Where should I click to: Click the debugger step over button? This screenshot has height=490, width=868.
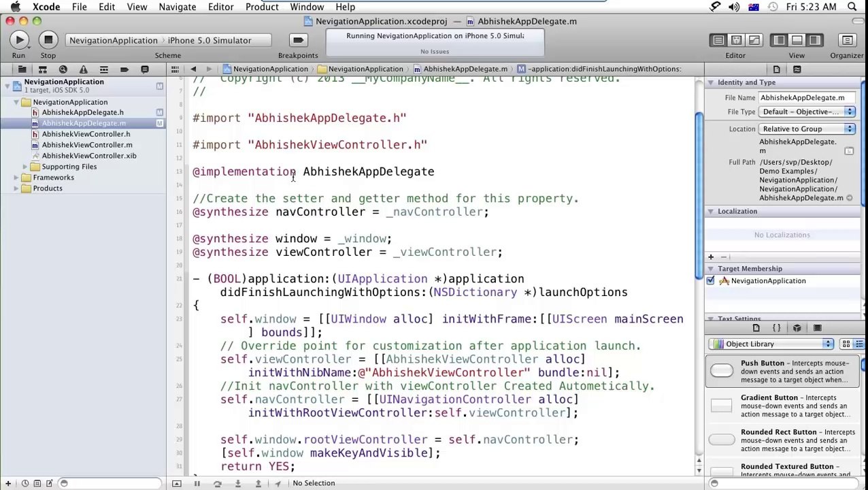(217, 483)
